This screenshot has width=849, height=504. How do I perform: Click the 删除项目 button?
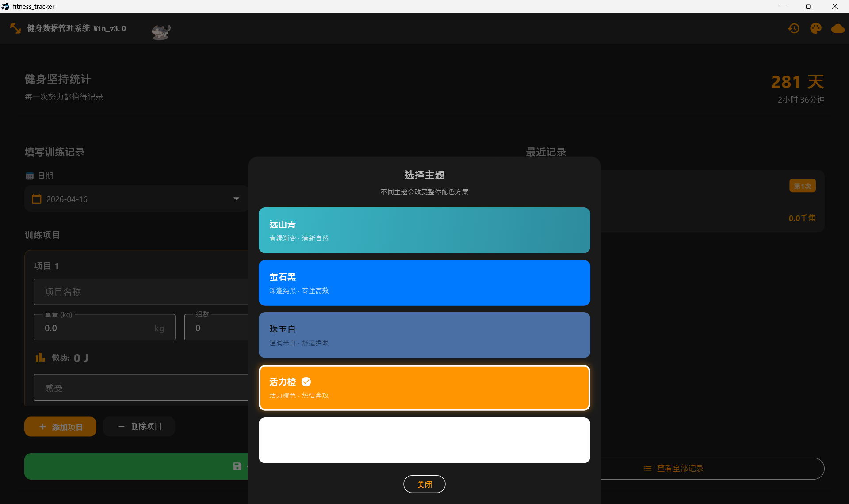139,427
